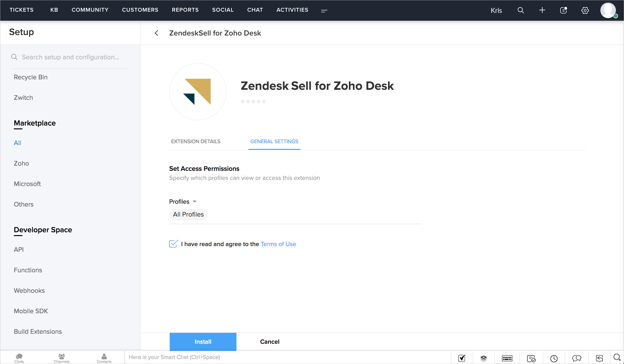624x364 pixels.
Task: Open the notifications icon in top bar
Action: [x=563, y=10]
